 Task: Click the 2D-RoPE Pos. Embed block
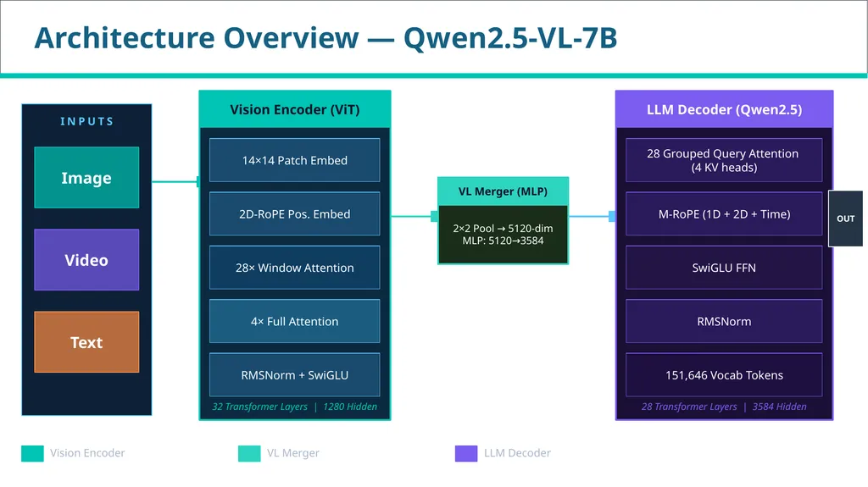coord(294,213)
